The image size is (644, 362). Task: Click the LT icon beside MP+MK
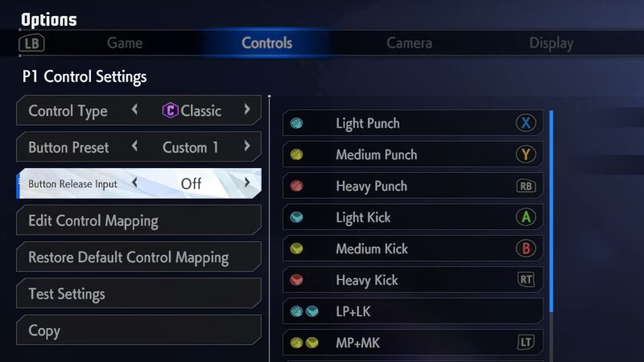526,343
